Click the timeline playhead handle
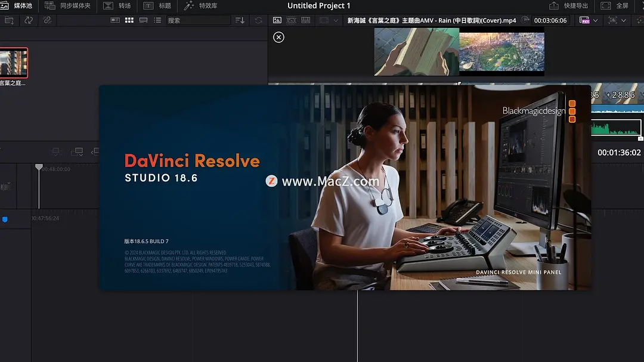 39,167
